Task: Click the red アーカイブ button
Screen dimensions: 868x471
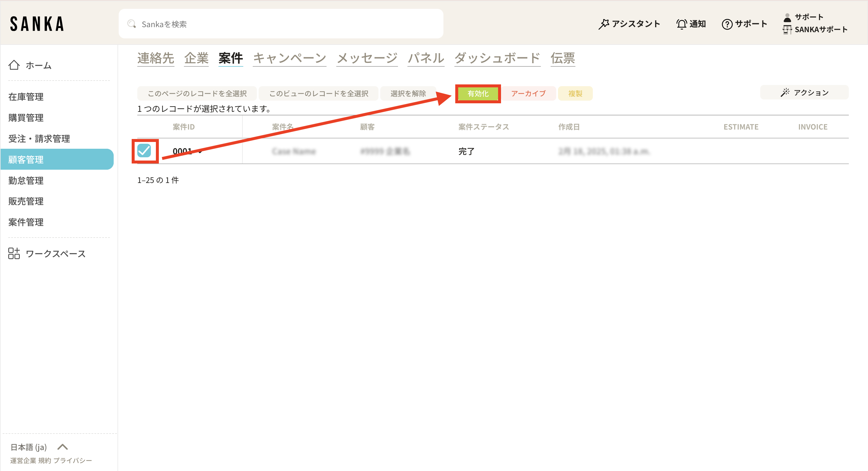Action: point(528,93)
